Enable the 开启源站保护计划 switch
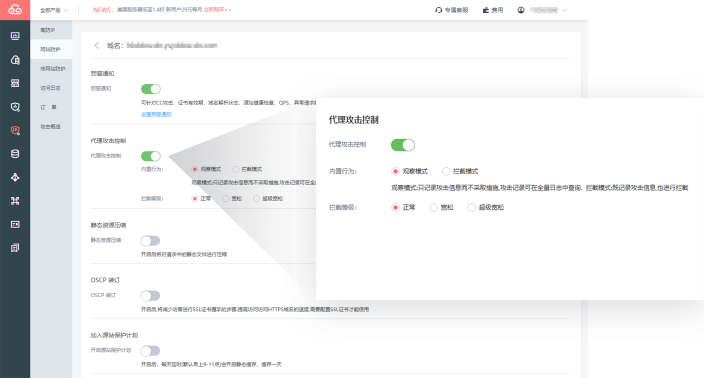Screen dimensions: 704x378 point(150,351)
